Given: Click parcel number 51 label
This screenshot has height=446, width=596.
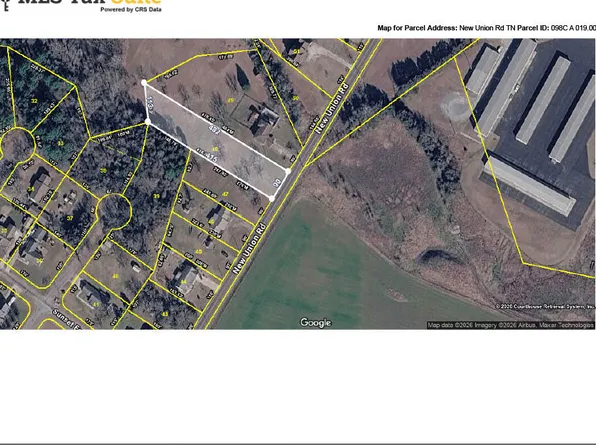Looking at the screenshot, I should tap(296, 51).
